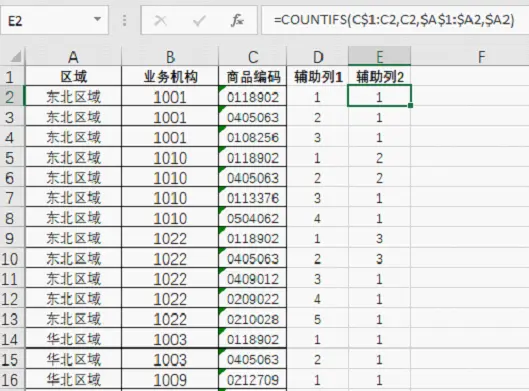Select cell A14 with 华北区域

(x=73, y=339)
